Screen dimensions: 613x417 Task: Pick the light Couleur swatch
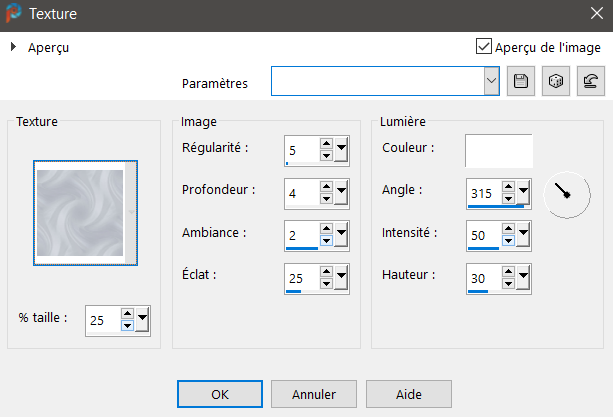click(x=498, y=150)
